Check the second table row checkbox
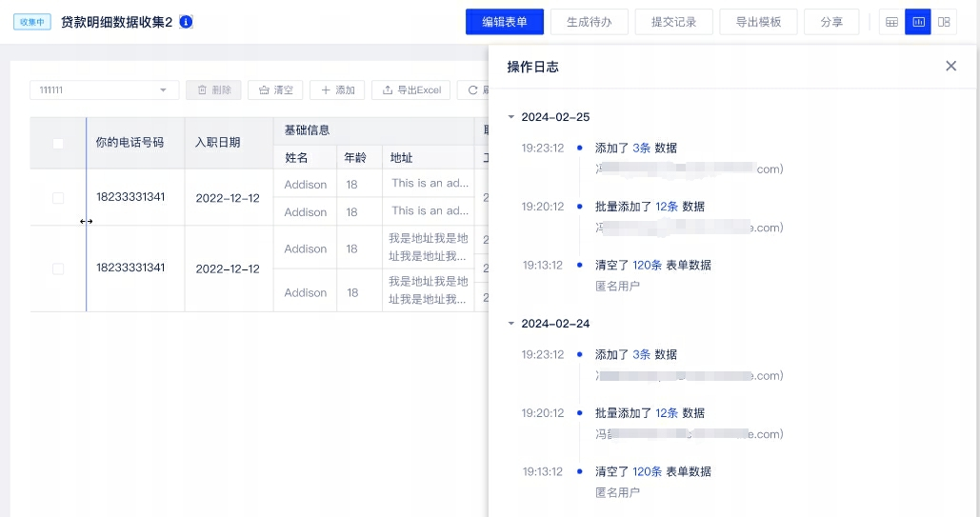Image resolution: width=980 pixels, height=517 pixels. [x=58, y=269]
